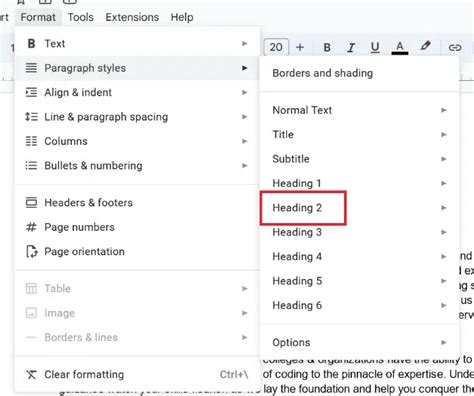Select the Heading 1 style
Image resolution: width=474 pixels, height=396 pixels.
[360, 183]
